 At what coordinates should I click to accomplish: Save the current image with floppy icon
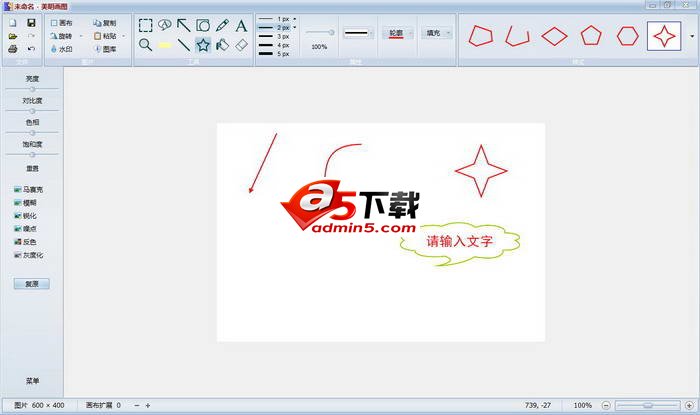click(31, 23)
